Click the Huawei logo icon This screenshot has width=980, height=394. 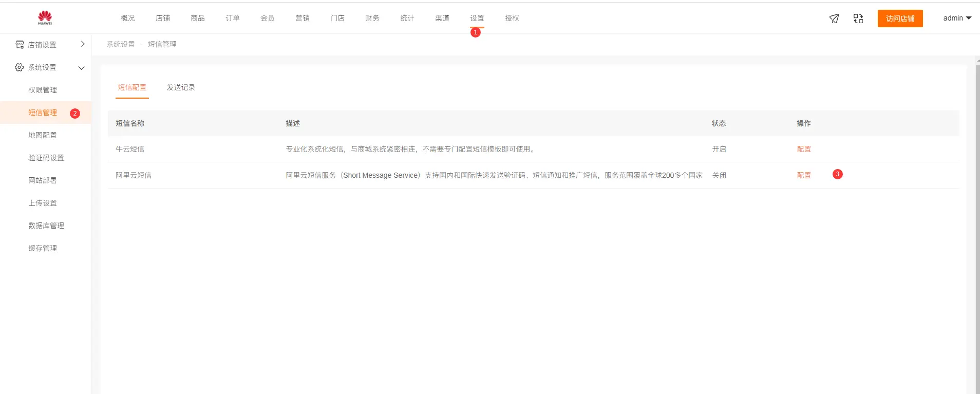45,18
